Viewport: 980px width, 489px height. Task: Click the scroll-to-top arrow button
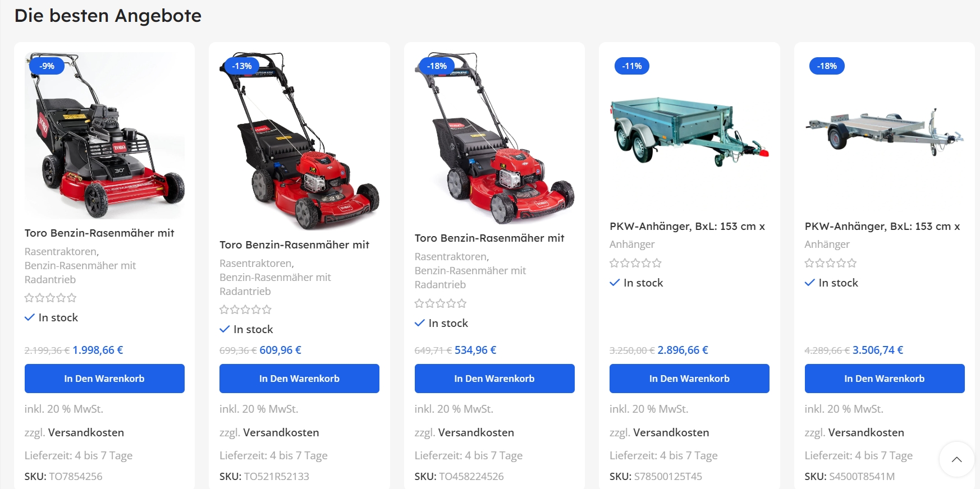[957, 459]
